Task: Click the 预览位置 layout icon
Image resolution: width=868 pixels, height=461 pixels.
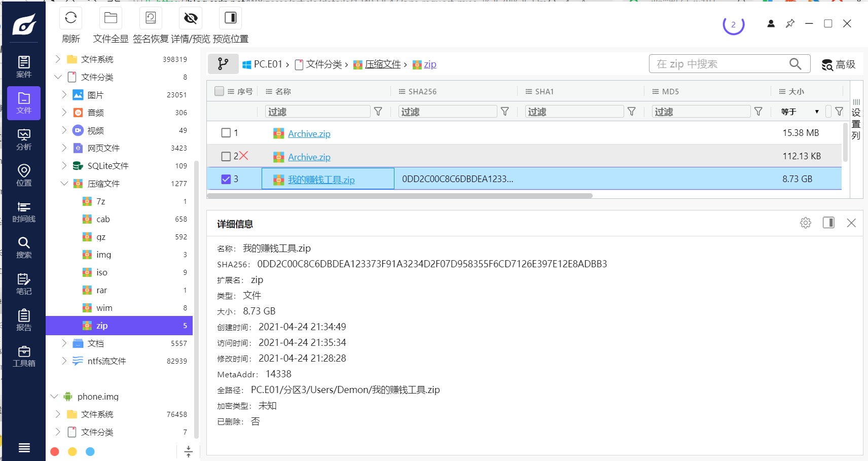Action: pos(230,18)
